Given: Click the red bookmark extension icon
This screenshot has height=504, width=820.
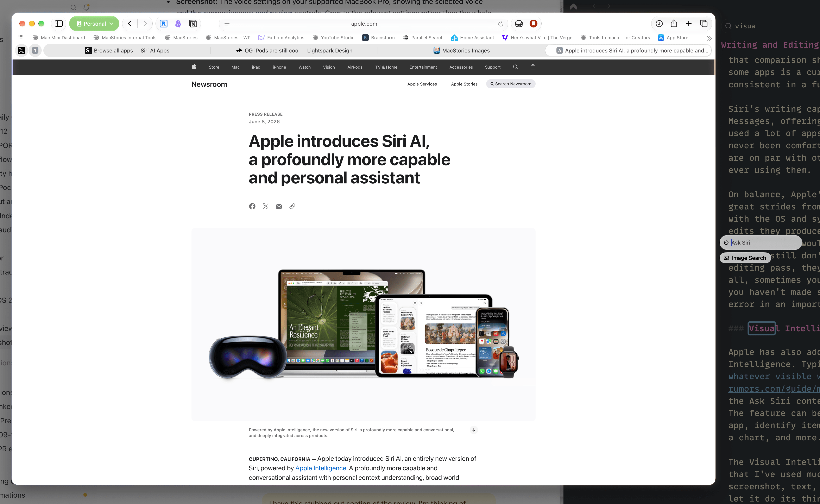Looking at the screenshot, I should coord(533,24).
